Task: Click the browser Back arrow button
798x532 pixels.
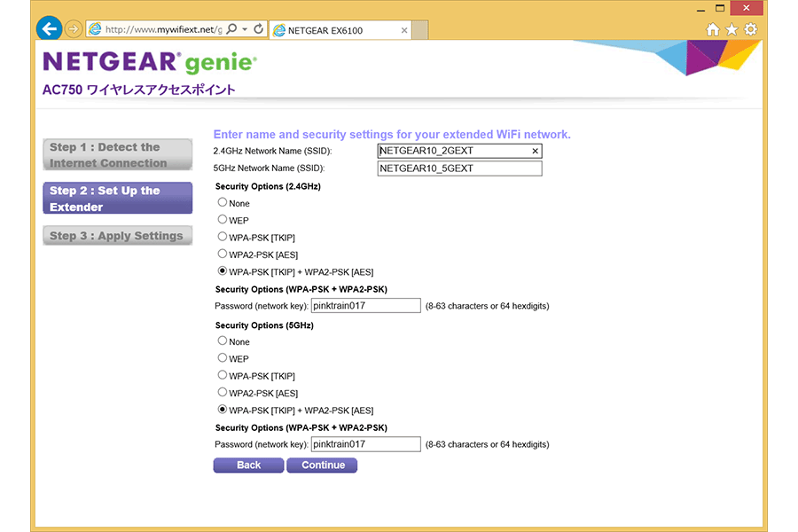Action: [x=50, y=28]
